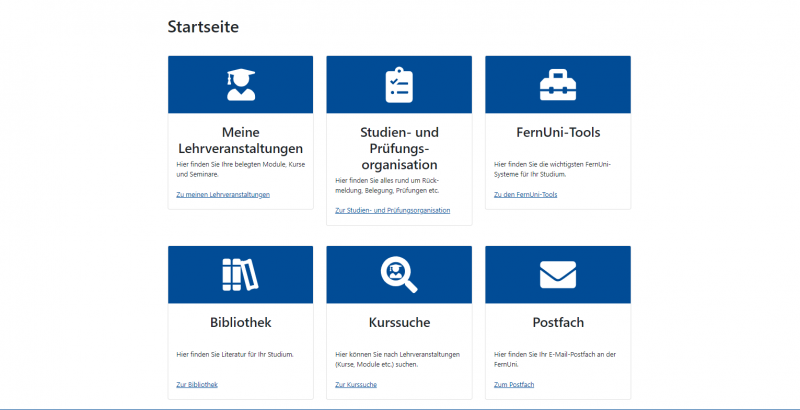The height and width of the screenshot is (410, 800).
Task: Click the FernUni-Tools heading
Action: (x=558, y=133)
